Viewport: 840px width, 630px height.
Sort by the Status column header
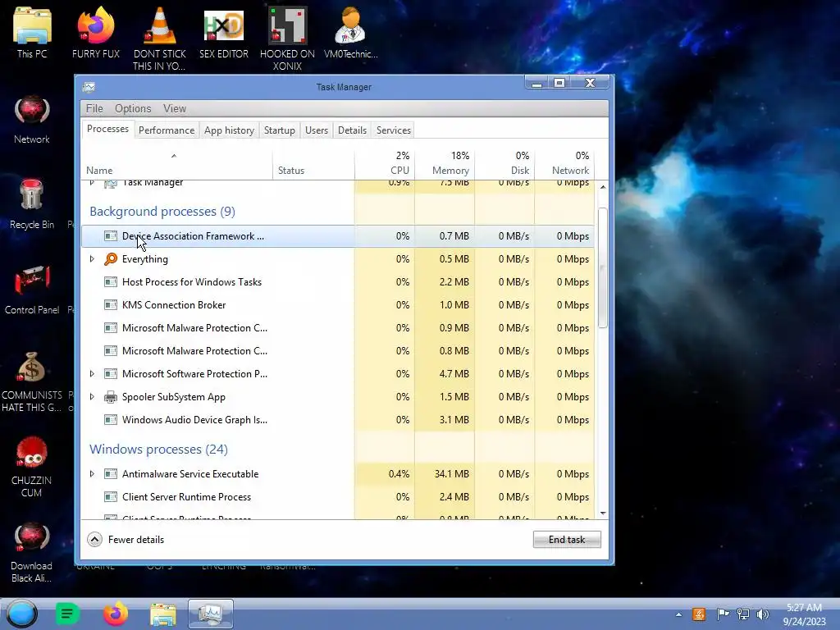pos(313,164)
